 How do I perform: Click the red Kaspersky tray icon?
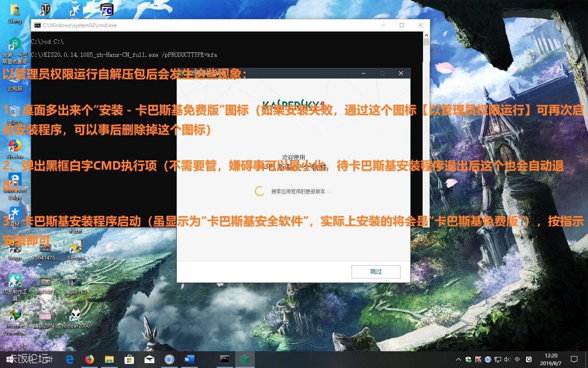[x=478, y=359]
